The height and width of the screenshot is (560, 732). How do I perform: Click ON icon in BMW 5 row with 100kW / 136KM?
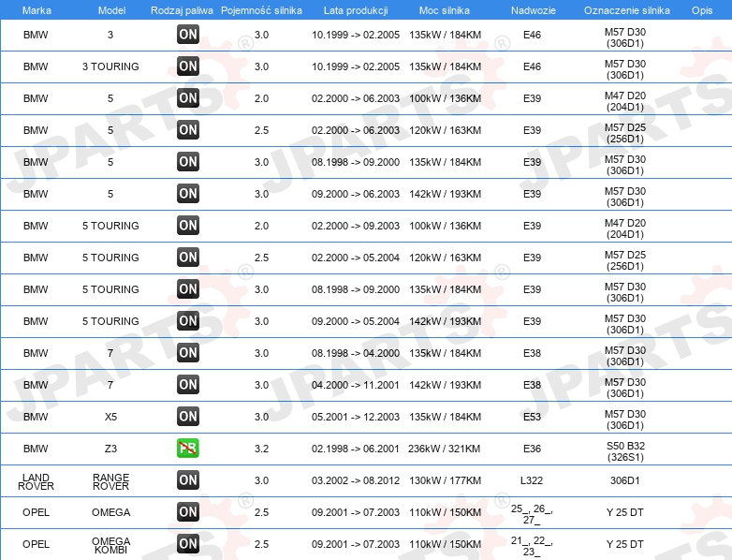coord(188,98)
